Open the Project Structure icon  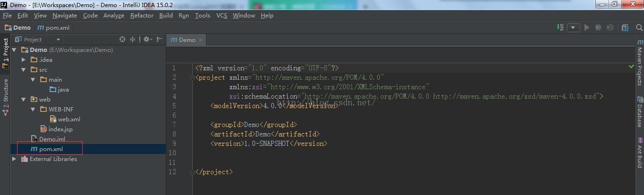[x=625, y=27]
